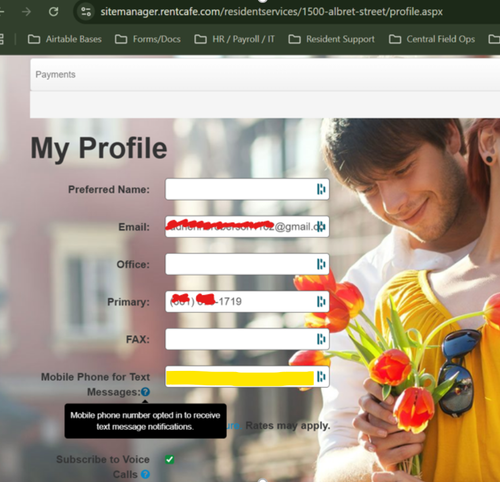Open Resident Support bookmark folder

coord(331,39)
